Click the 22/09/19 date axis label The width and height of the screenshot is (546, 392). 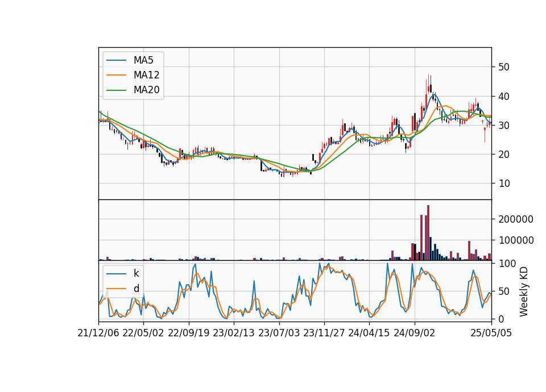tap(189, 333)
